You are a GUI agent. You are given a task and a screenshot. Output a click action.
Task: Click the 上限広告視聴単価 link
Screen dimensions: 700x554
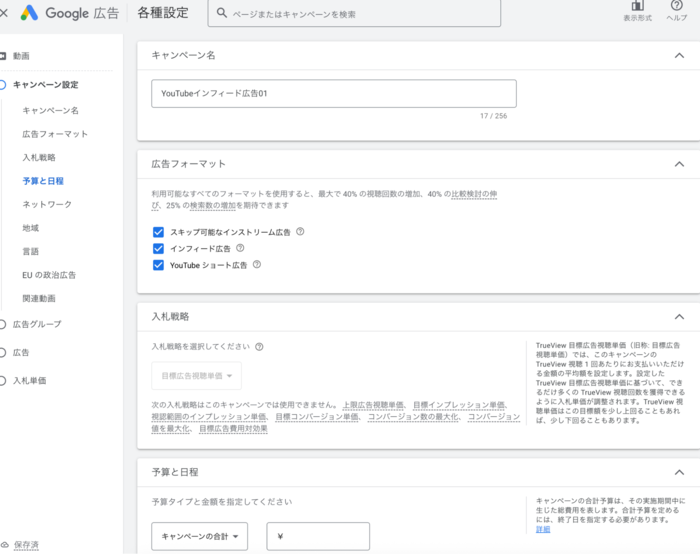pyautogui.click(x=372, y=405)
